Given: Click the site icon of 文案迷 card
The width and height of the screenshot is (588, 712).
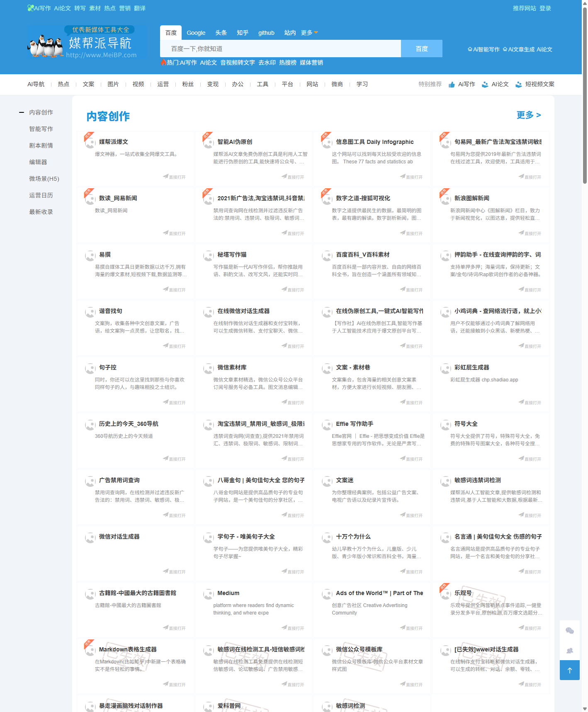Looking at the screenshot, I should coord(327,481).
